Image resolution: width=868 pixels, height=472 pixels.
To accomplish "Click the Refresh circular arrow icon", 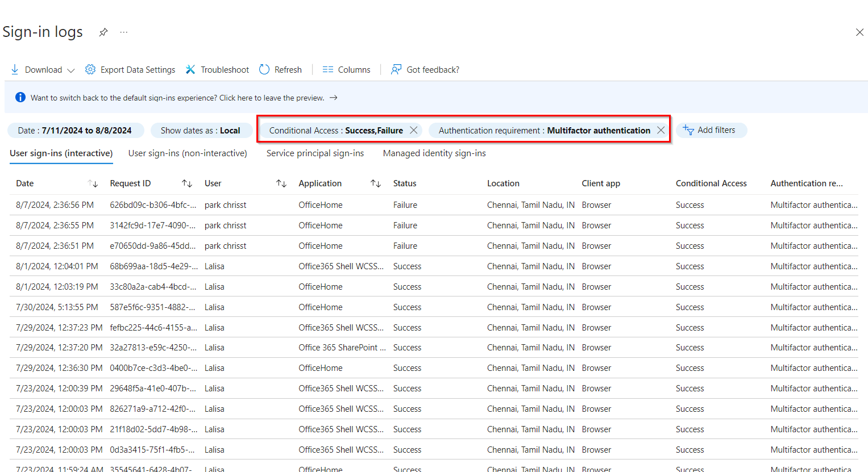I will point(264,69).
